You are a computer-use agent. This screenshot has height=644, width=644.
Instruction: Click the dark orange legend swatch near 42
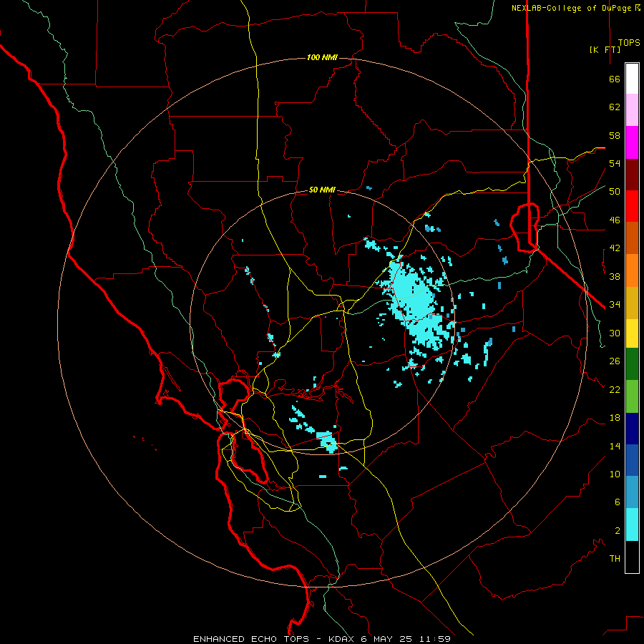coord(632,238)
